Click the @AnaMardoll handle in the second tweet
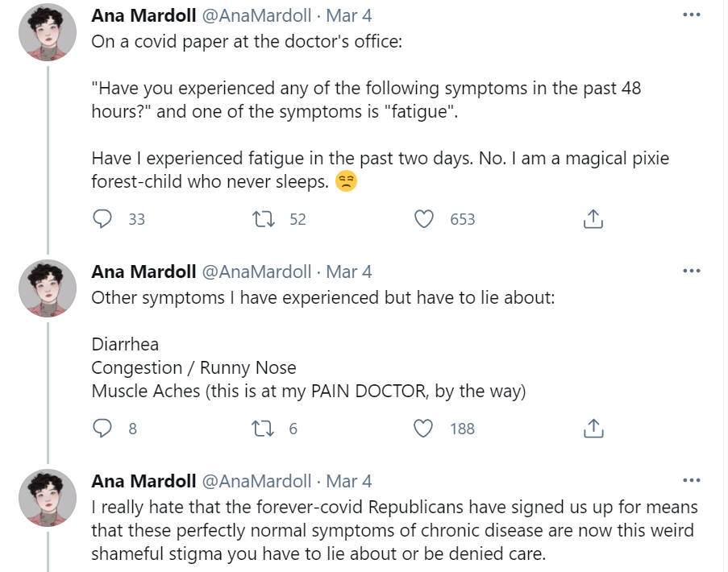 point(256,271)
